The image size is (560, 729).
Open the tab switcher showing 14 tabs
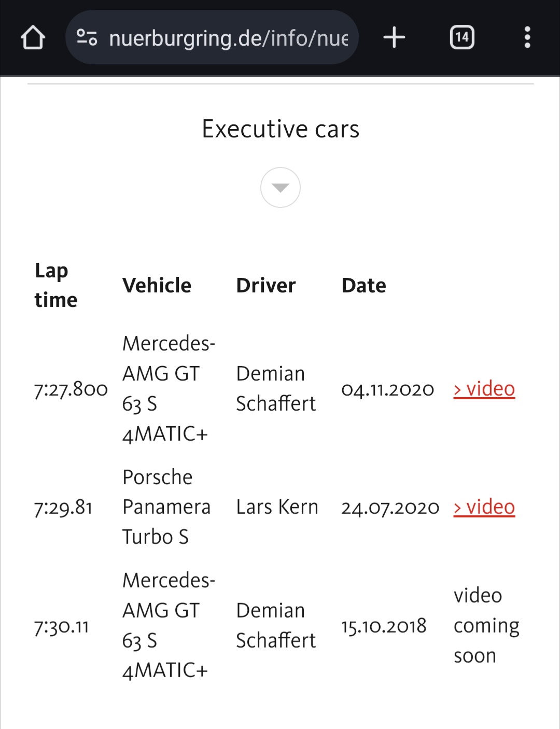(461, 38)
